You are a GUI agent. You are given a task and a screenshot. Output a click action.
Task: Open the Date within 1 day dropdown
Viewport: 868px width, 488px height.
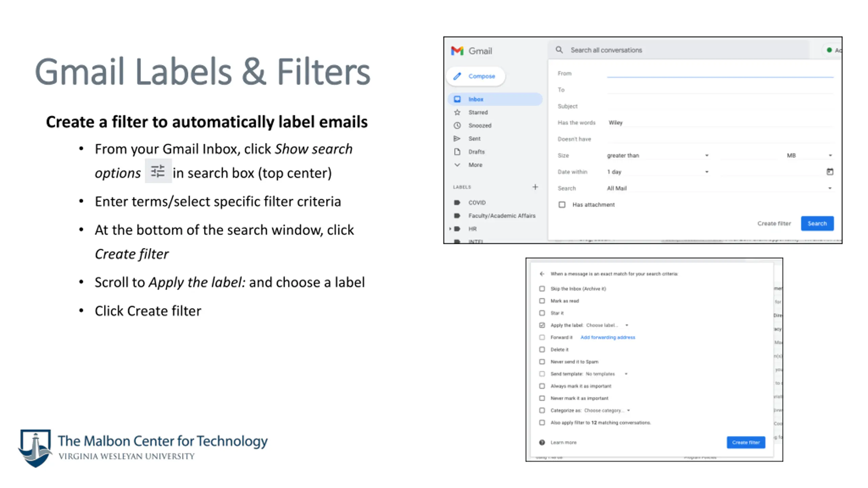(658, 172)
